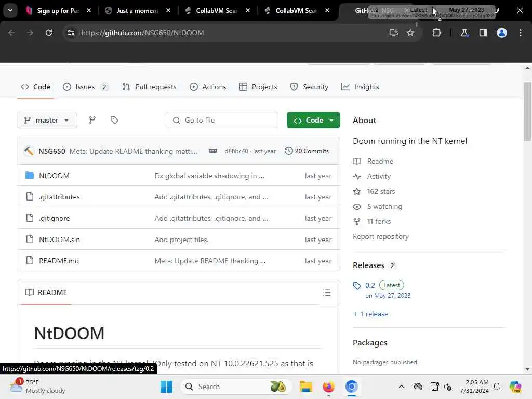This screenshot has height=399, width=532.
Task: Open site information icon in address bar
Action: (x=71, y=33)
